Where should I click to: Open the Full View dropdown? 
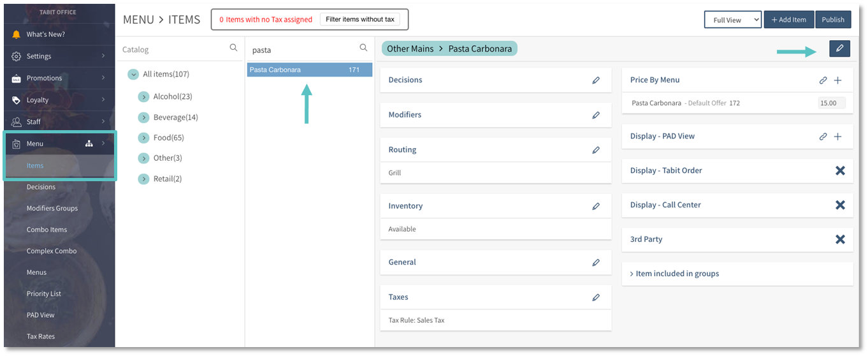tap(732, 20)
